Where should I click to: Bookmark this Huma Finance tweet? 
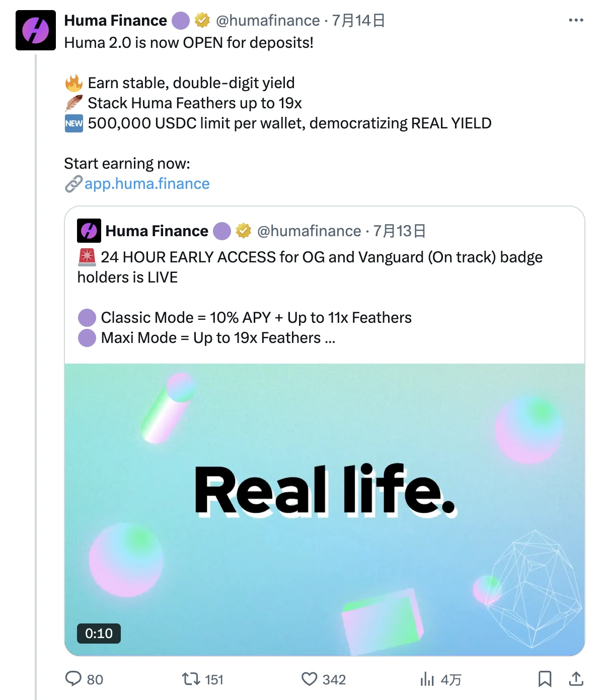[545, 679]
